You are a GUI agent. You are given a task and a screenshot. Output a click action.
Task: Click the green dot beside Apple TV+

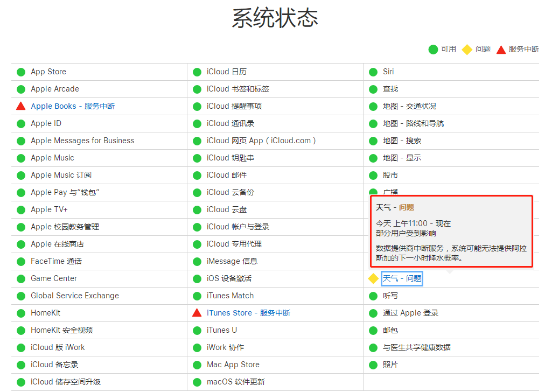click(x=21, y=209)
